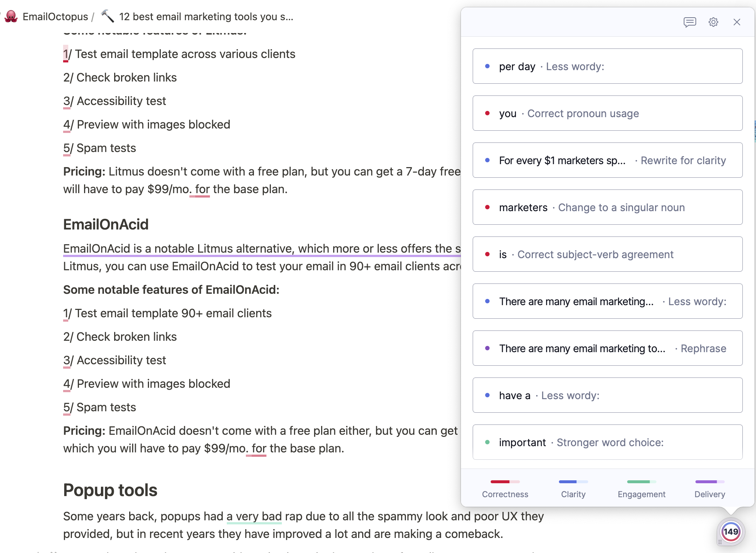Toggle the Correctness filter

[x=505, y=488]
